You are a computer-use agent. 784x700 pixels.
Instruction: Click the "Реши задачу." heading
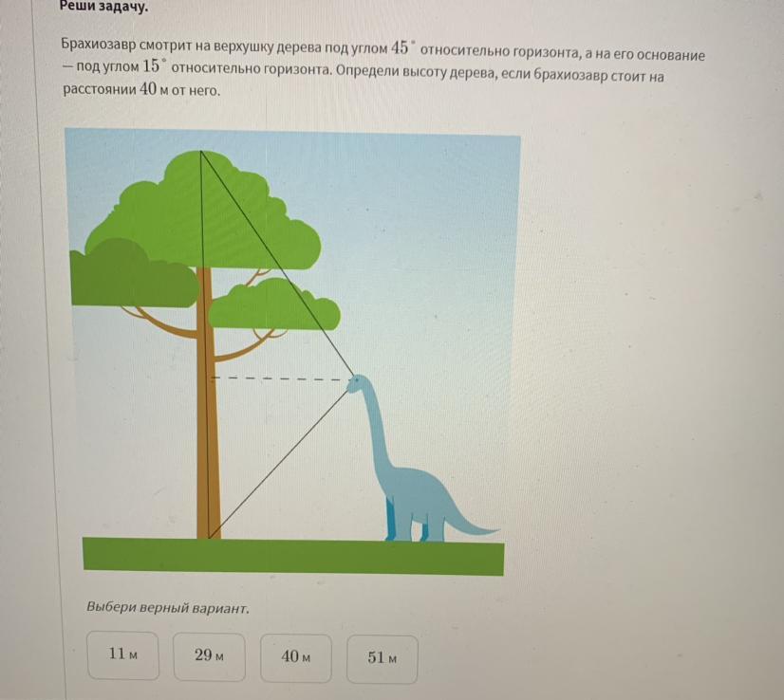[103, 7]
